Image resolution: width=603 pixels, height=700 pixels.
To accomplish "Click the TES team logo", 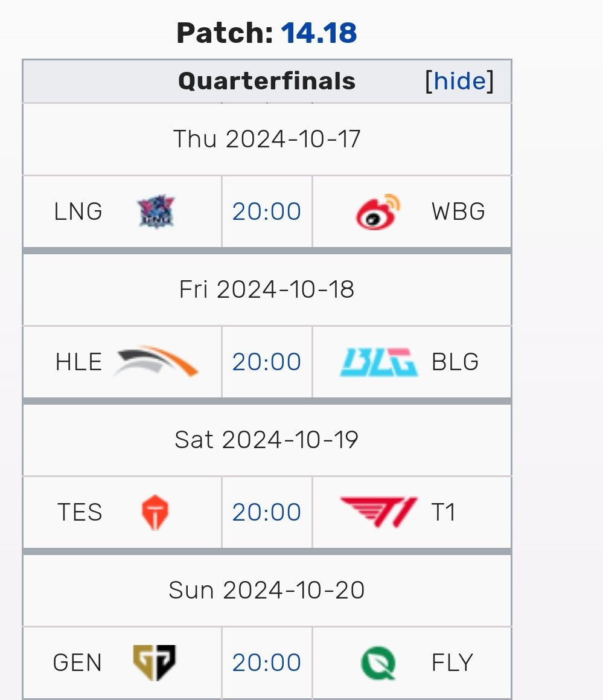I will [155, 512].
